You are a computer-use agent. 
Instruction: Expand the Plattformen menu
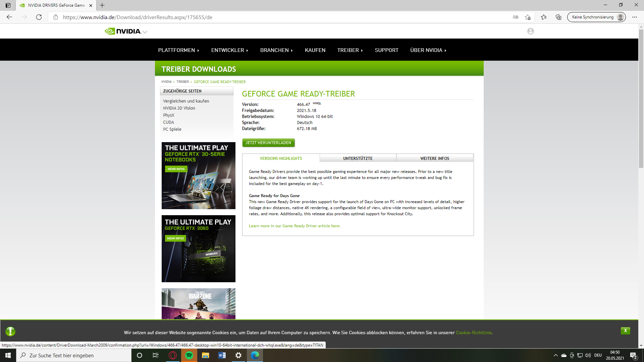(x=178, y=50)
